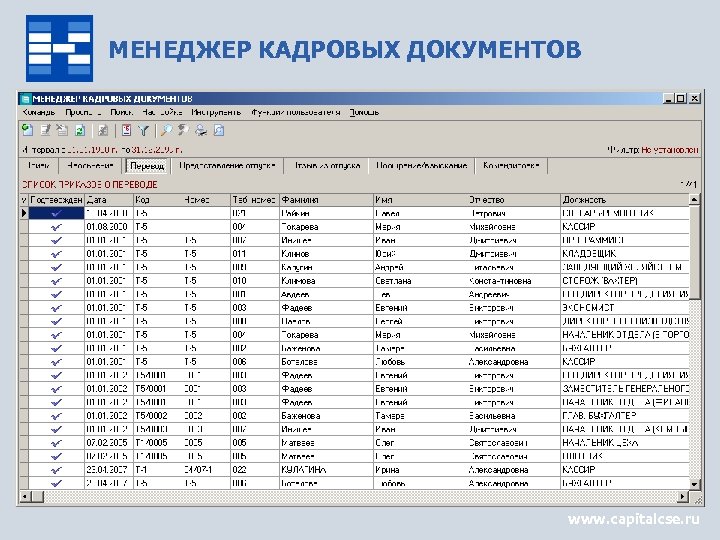This screenshot has width=720, height=540.
Task: Click the printer icon in toolbar
Action: pyautogui.click(x=201, y=130)
